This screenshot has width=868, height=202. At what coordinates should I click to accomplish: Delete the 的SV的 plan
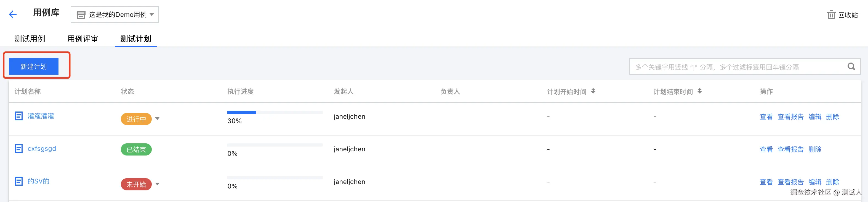(x=832, y=182)
